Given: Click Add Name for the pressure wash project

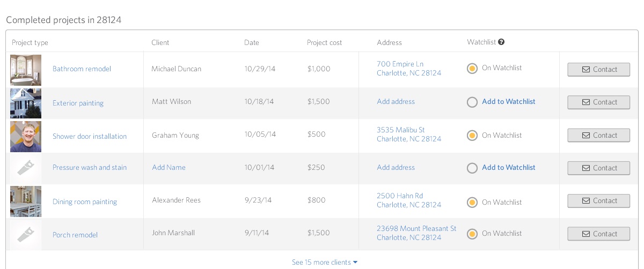Looking at the screenshot, I should click(x=169, y=168).
